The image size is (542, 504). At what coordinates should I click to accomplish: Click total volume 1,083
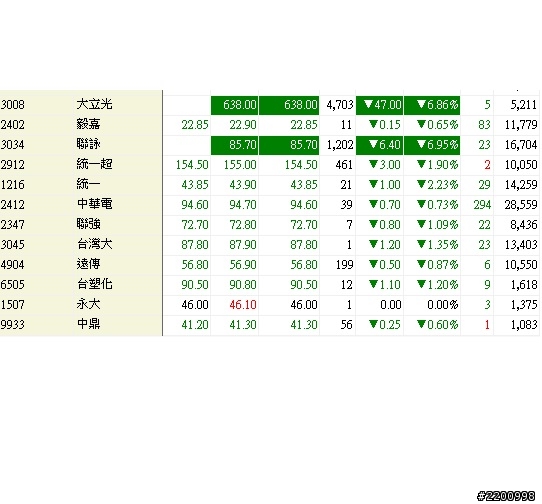pos(524,325)
